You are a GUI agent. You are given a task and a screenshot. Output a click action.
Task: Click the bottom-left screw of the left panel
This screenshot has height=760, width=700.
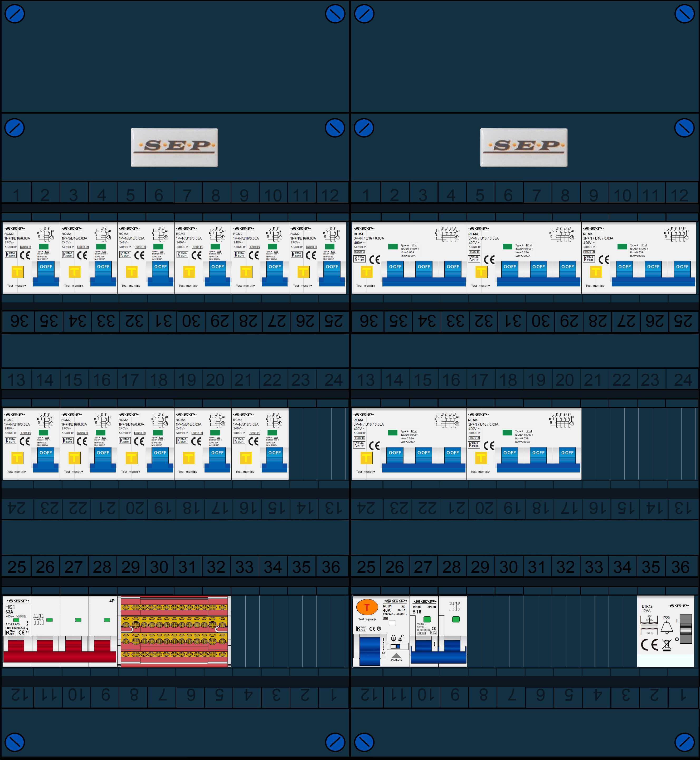(x=15, y=742)
